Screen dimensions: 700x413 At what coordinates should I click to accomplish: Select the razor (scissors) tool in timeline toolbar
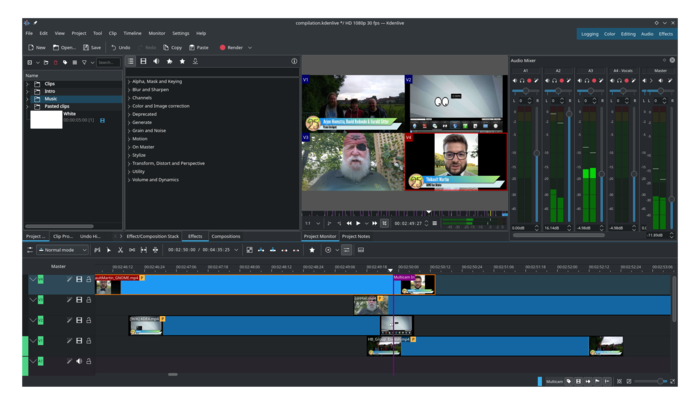[120, 249]
